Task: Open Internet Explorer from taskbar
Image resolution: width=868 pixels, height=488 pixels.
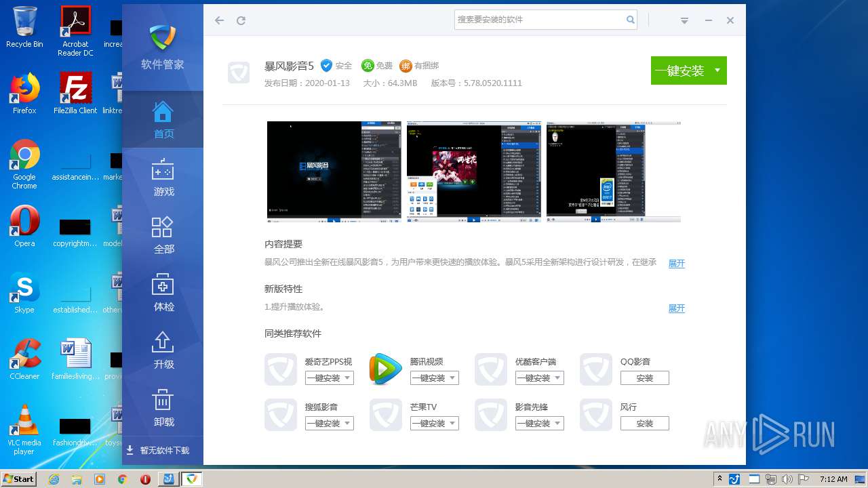Action: click(54, 479)
